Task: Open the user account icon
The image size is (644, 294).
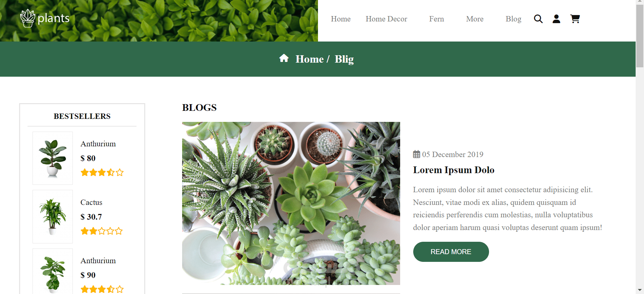Action: click(x=556, y=19)
